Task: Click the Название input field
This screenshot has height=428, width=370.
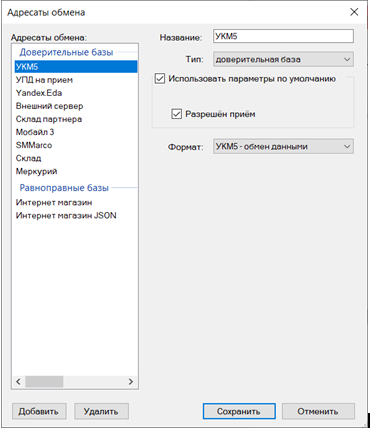Action: [x=283, y=36]
